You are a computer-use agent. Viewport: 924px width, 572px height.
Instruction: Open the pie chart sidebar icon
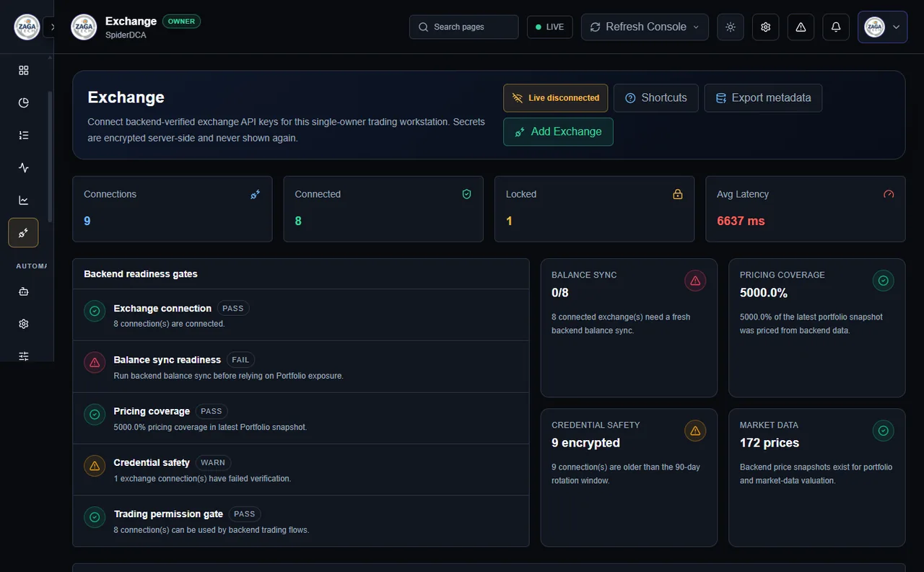point(24,102)
